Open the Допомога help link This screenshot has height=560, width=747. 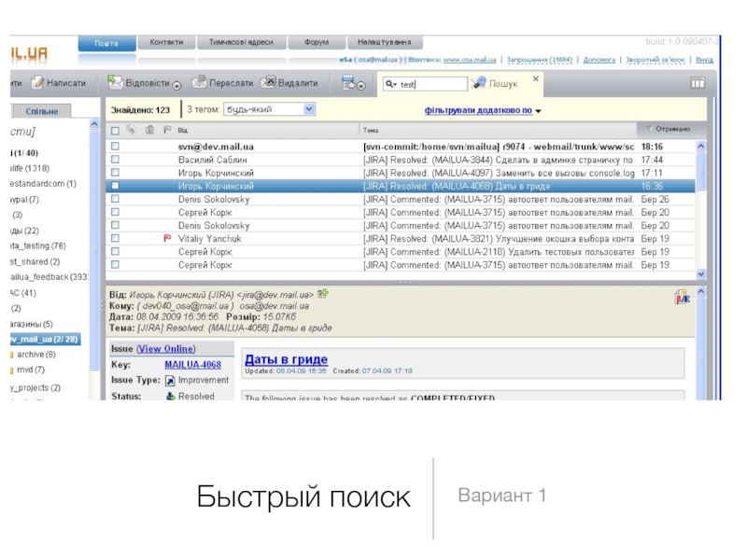click(x=599, y=60)
